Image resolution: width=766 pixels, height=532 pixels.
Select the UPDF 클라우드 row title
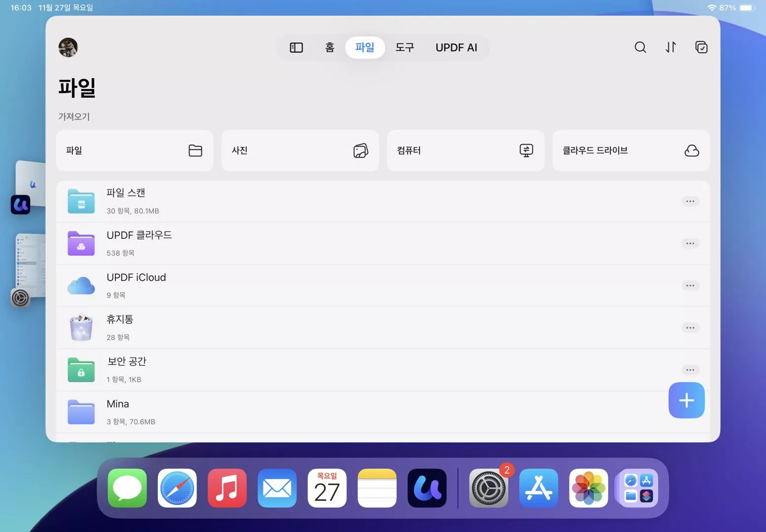(x=139, y=235)
